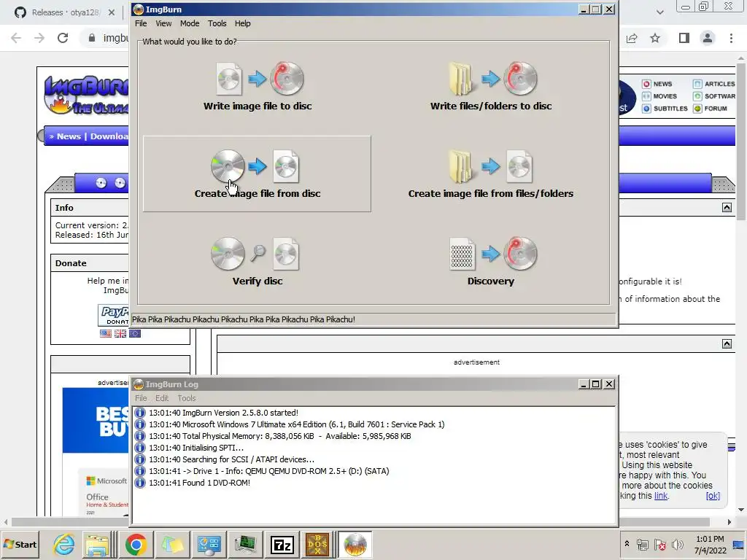Select log line 'Found 1 DVD-ROM!'

[199, 483]
